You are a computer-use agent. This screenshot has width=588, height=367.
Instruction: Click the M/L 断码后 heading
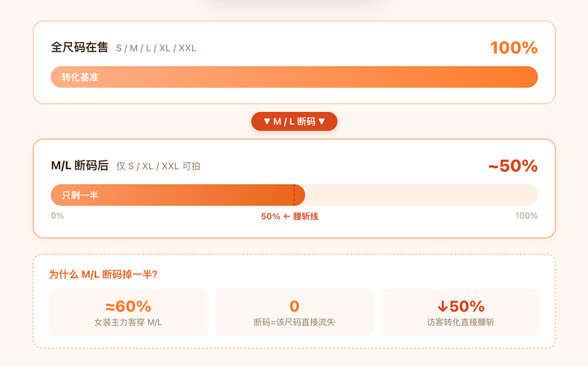[x=80, y=166]
